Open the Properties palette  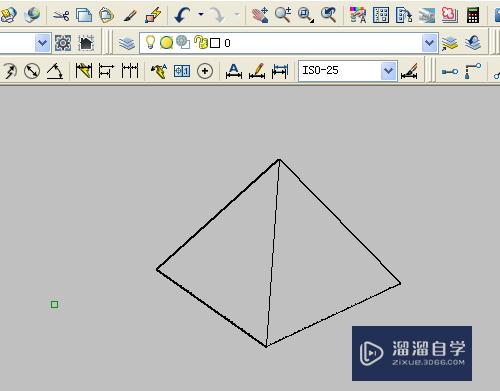point(358,15)
